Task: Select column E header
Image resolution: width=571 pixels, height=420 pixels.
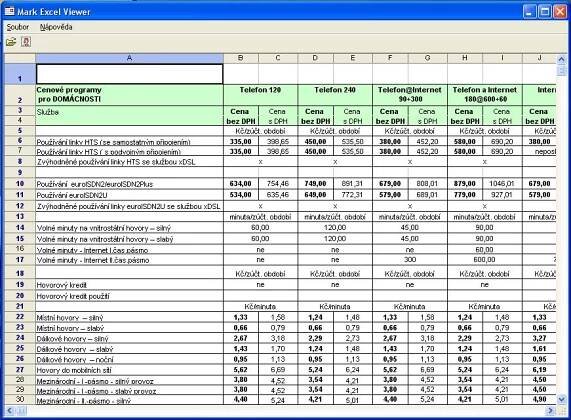Action: coord(353,58)
